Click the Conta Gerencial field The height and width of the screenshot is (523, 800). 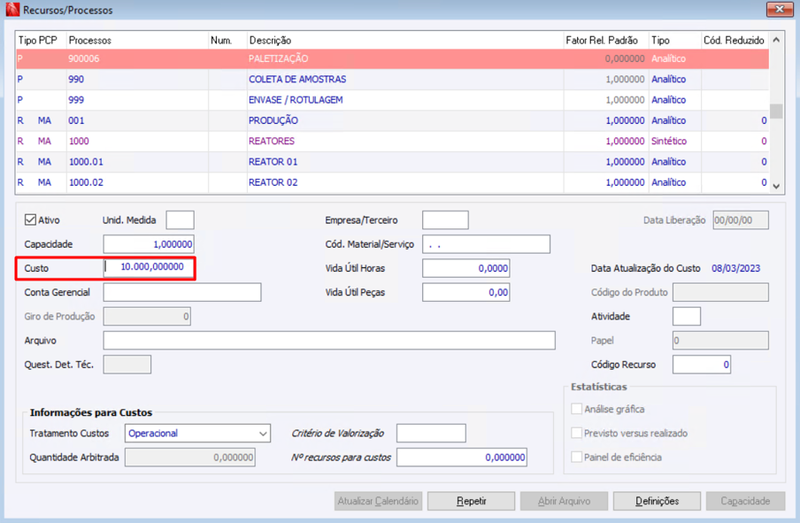182,292
